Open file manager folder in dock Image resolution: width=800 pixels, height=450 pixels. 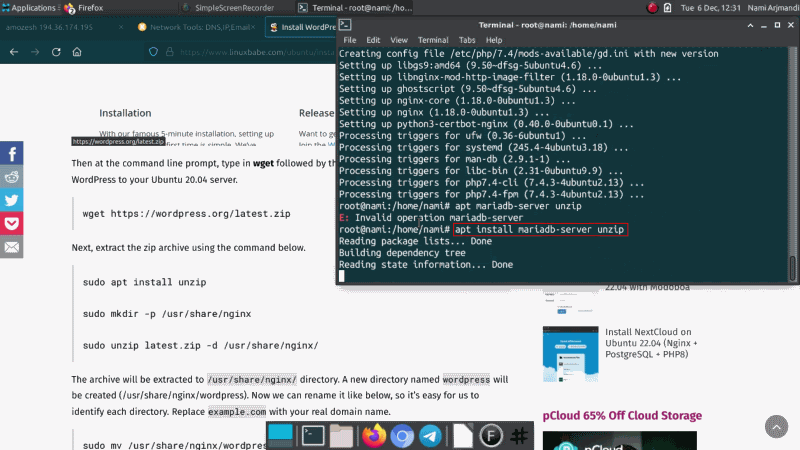click(341, 436)
